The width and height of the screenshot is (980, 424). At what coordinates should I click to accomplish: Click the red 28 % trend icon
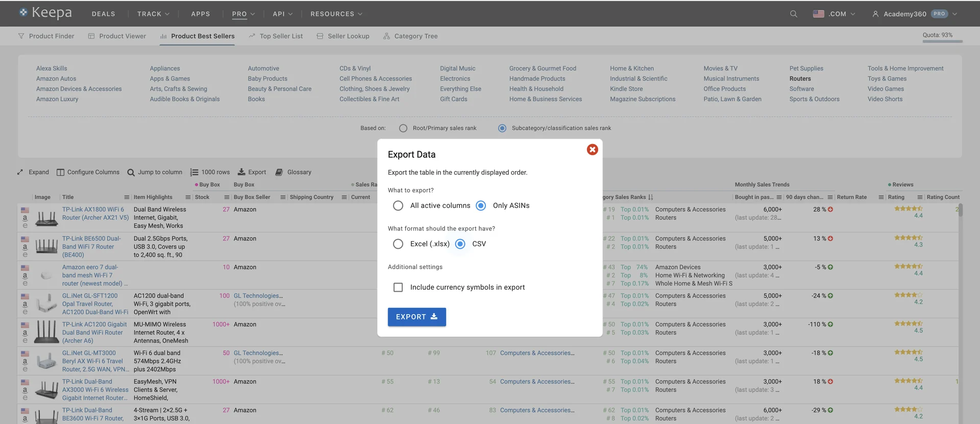pos(830,209)
